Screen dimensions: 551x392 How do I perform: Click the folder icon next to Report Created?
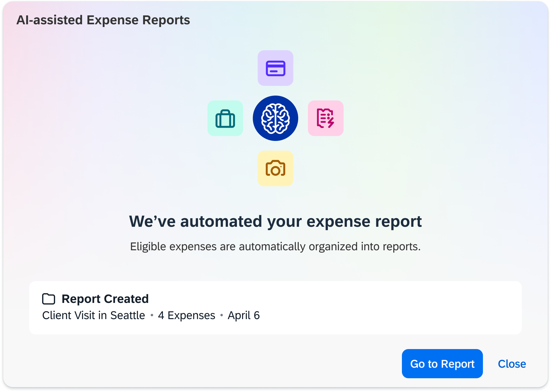48,298
